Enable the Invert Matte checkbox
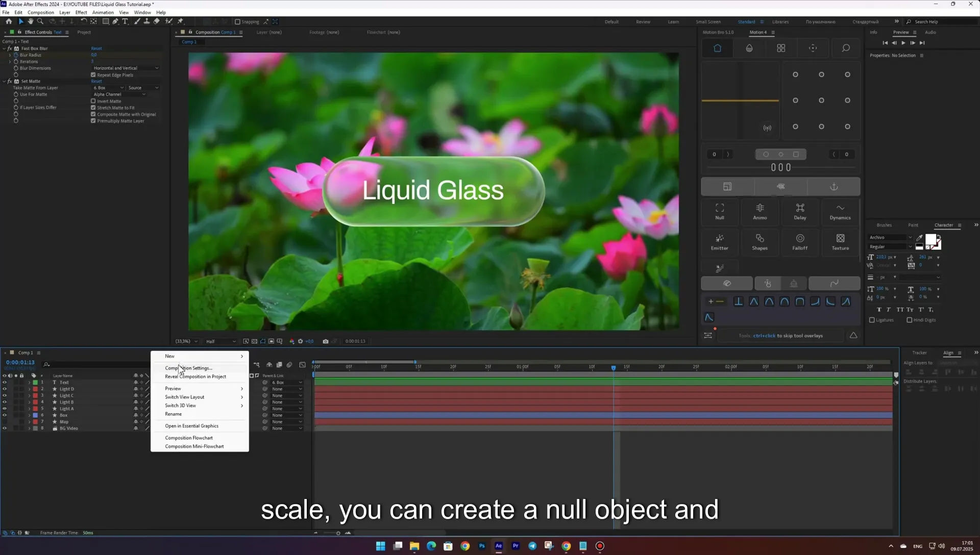Screen dimensions: 980x555 [93, 101]
